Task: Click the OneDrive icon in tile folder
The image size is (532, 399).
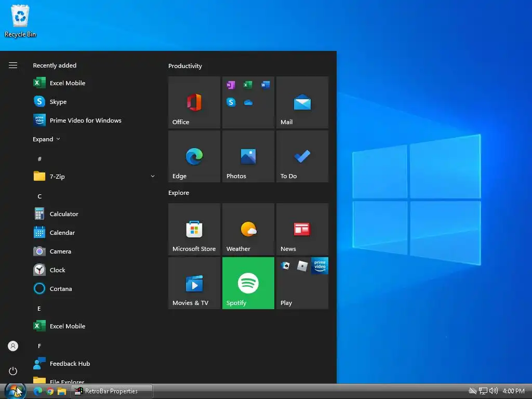Action: [248, 102]
